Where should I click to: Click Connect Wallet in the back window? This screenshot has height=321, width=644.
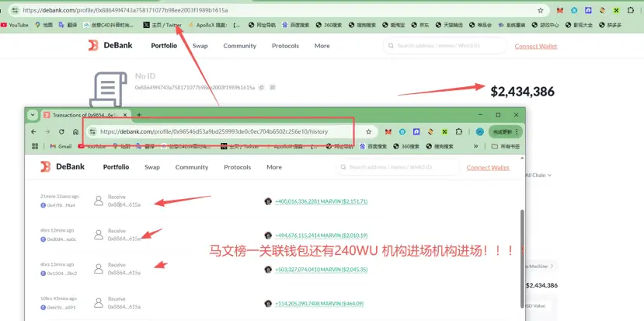536,47
